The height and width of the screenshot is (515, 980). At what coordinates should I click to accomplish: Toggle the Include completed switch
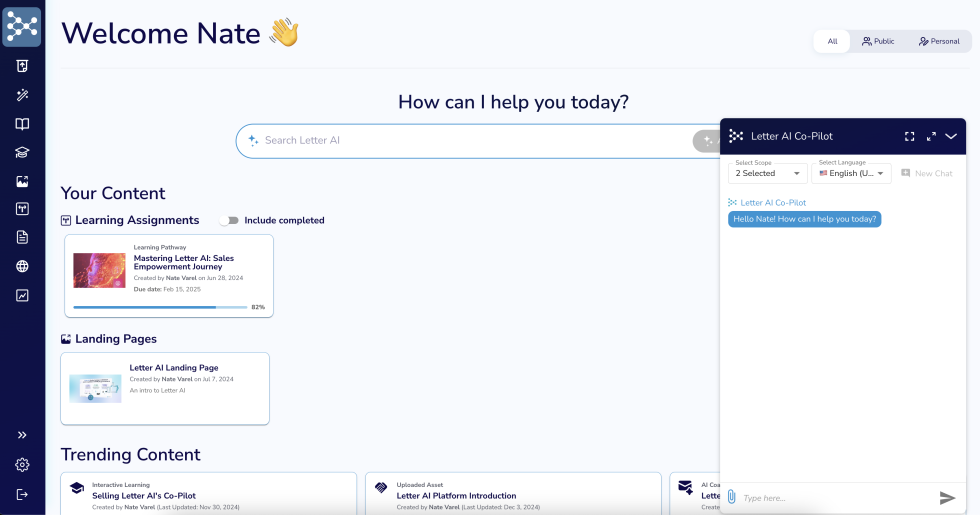point(229,220)
